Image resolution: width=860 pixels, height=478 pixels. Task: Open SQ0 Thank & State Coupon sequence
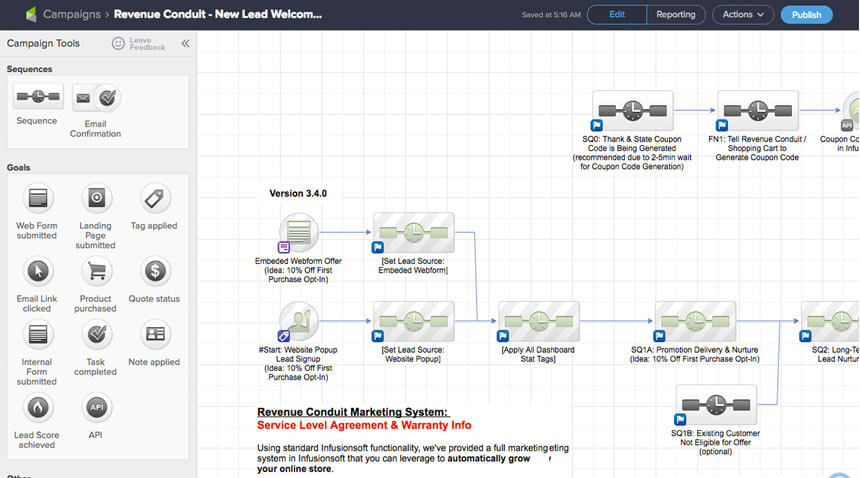pyautogui.click(x=632, y=110)
